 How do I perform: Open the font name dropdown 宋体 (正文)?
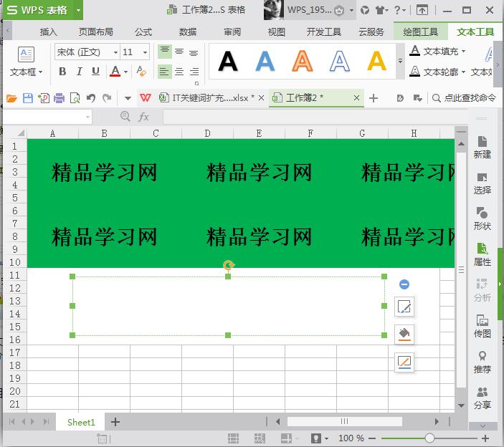pyautogui.click(x=115, y=52)
